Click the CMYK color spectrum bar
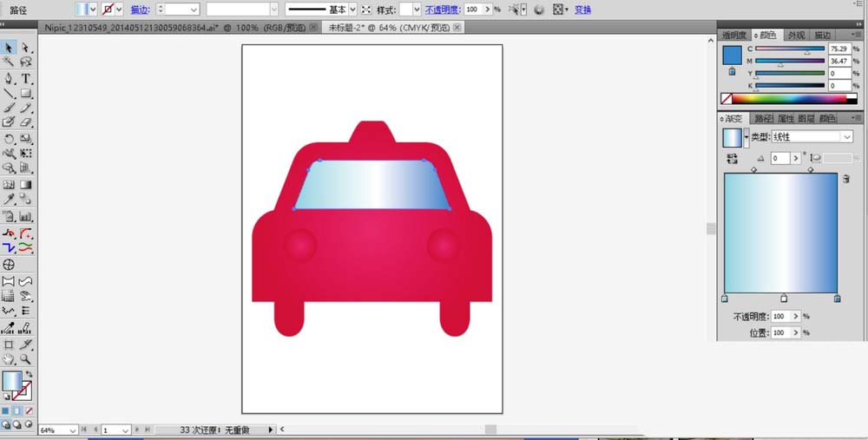 [x=789, y=99]
